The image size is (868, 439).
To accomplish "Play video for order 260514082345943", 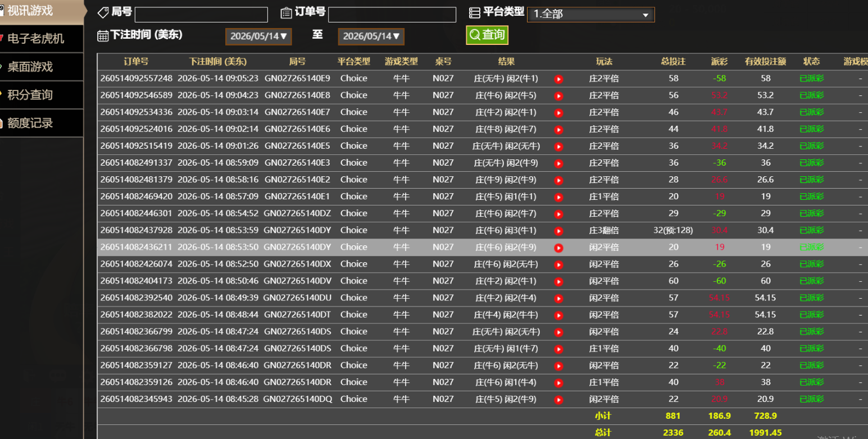I will (558, 400).
